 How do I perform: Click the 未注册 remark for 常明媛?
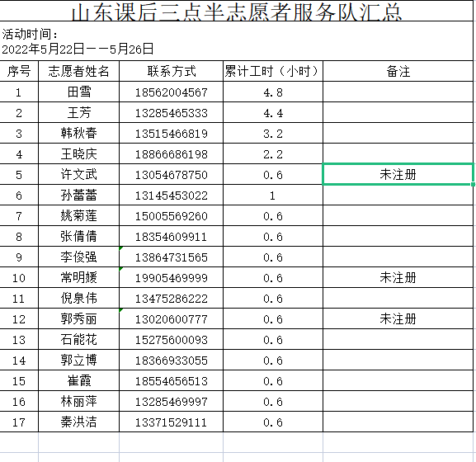click(x=398, y=278)
